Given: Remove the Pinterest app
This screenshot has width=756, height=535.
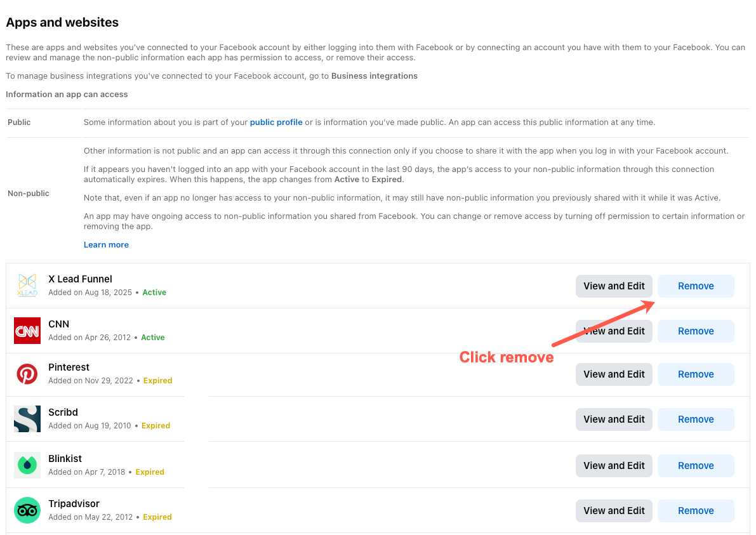Looking at the screenshot, I should (x=696, y=374).
